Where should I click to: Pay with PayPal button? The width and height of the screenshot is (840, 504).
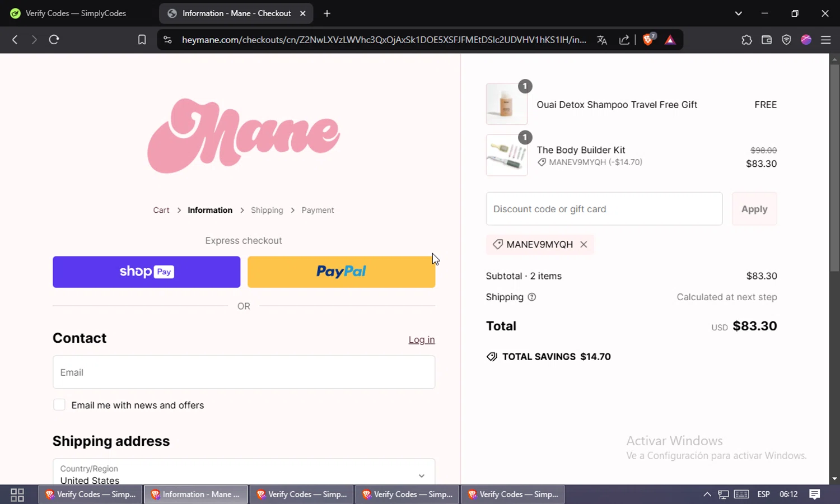(x=341, y=272)
